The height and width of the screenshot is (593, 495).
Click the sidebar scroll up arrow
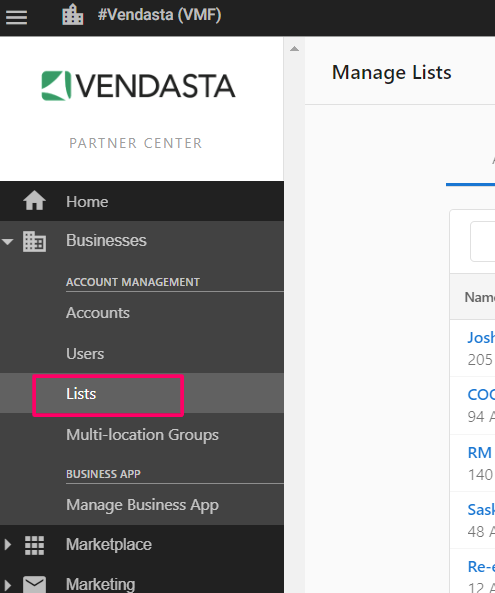(x=294, y=49)
